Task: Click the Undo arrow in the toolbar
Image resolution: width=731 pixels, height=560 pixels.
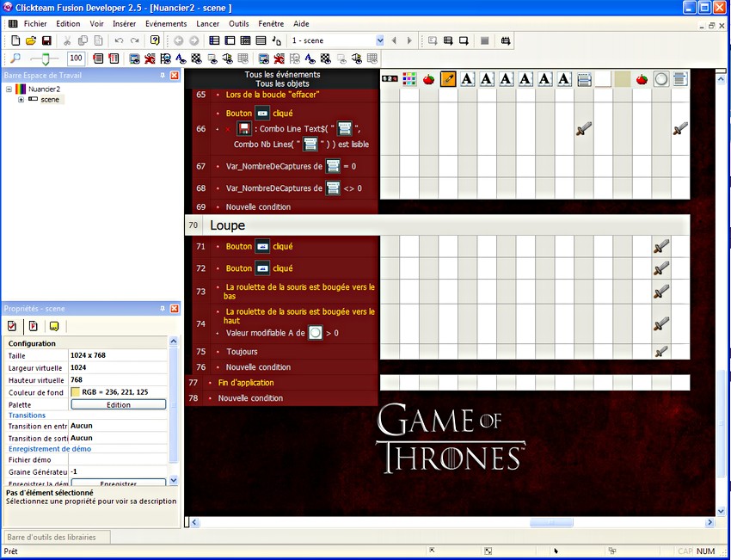Action: tap(119, 40)
